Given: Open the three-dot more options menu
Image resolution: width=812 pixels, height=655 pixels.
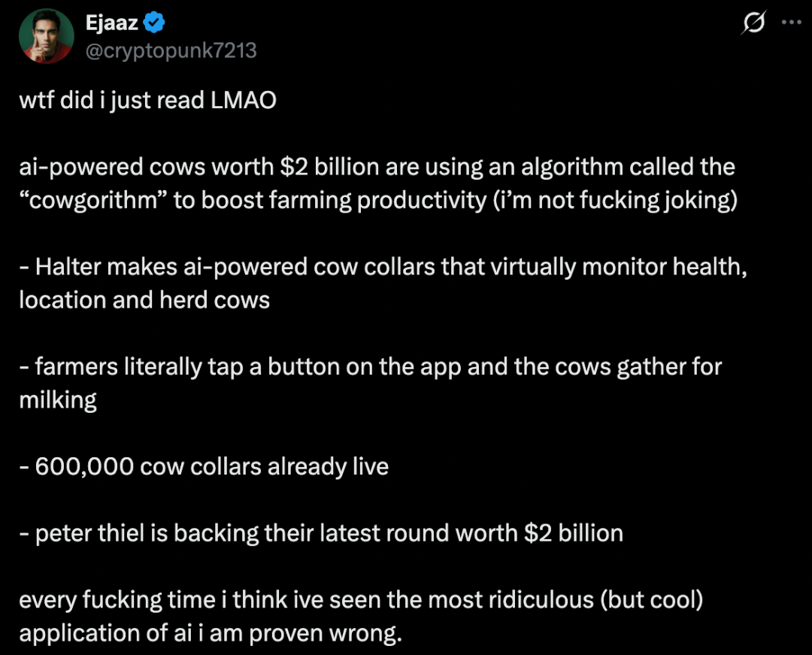Looking at the screenshot, I should [792, 23].
